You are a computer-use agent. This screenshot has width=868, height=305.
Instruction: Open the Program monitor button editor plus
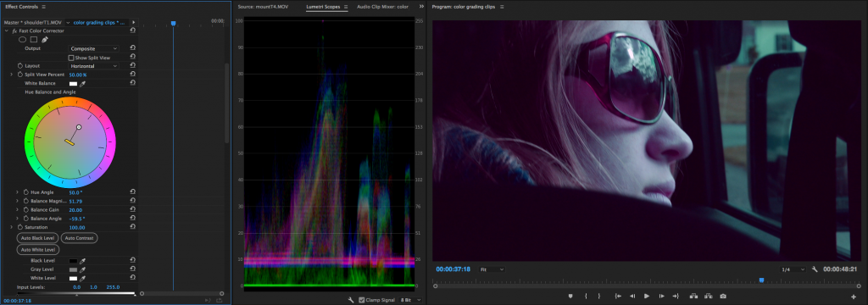tap(853, 297)
